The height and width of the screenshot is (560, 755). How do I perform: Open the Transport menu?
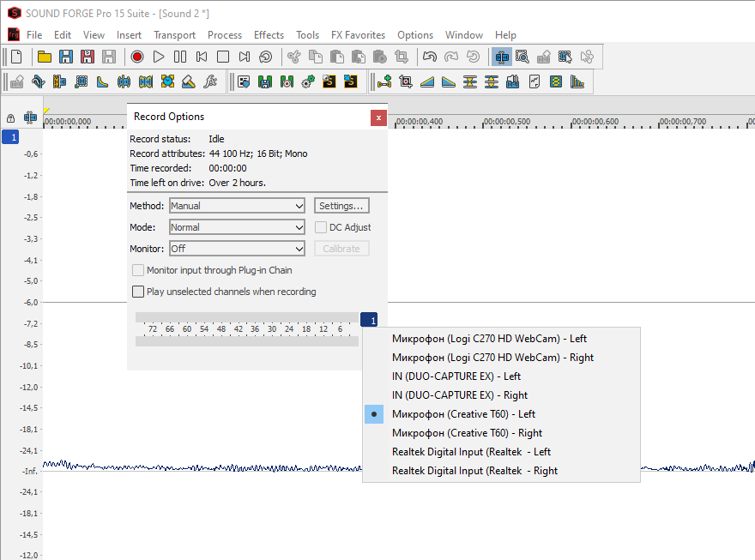(174, 35)
